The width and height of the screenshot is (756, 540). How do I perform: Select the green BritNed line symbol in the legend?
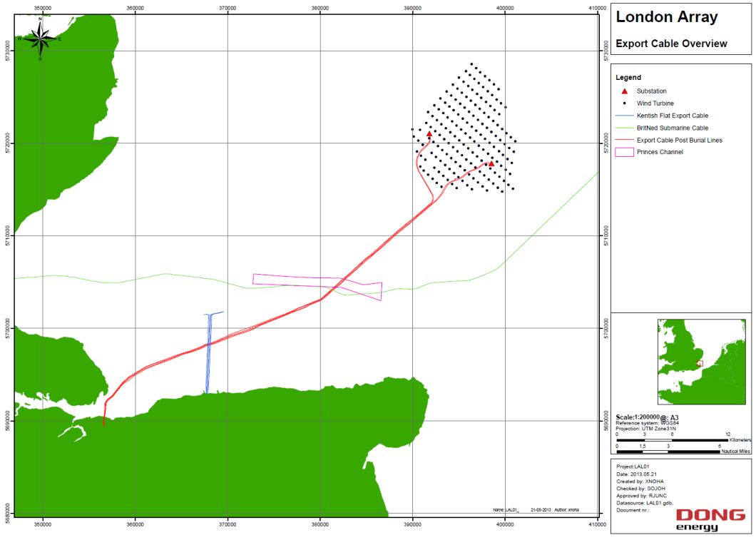(x=624, y=128)
